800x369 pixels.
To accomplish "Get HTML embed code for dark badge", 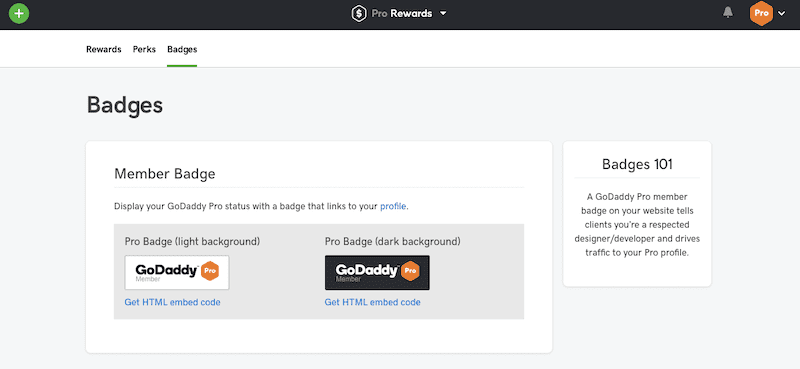I will (x=372, y=302).
